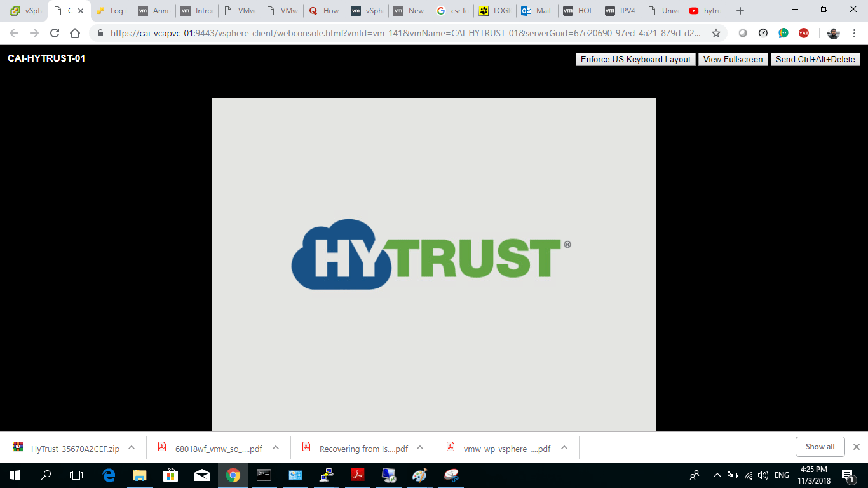Click Show all downloads button
This screenshot has height=488, width=868.
(820, 447)
